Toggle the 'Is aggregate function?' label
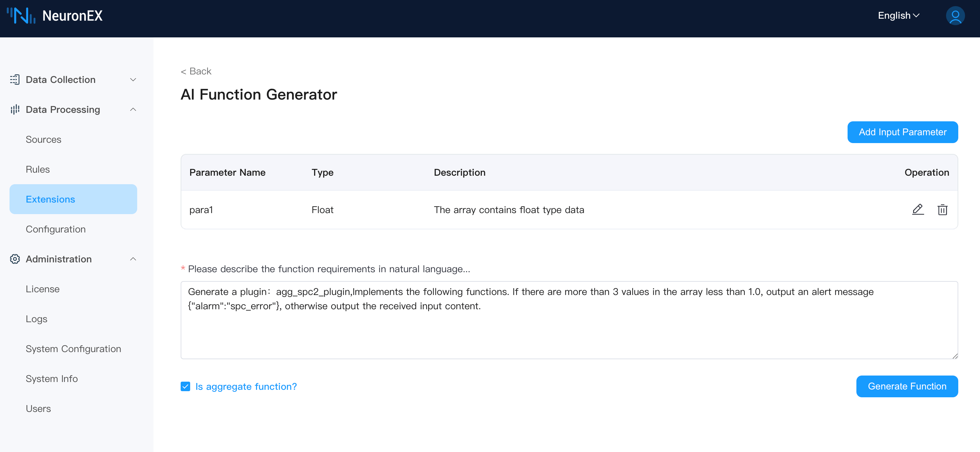The image size is (980, 452). click(x=246, y=386)
